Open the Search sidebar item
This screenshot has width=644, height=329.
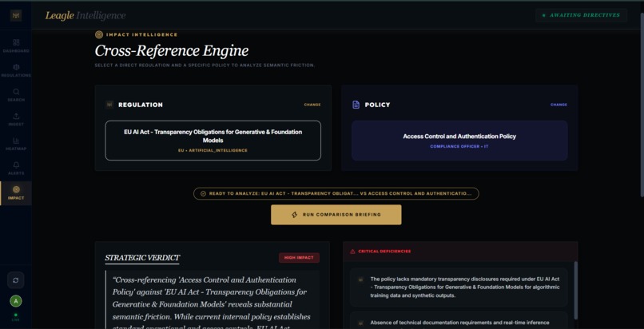[16, 95]
